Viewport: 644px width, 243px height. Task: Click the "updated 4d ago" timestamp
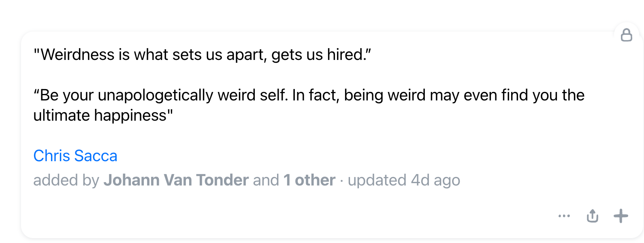404,180
